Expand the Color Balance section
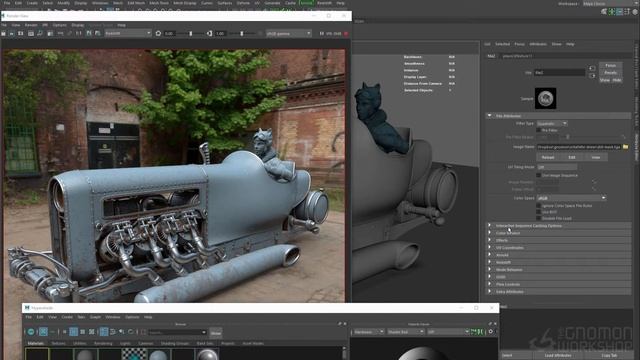The height and width of the screenshot is (360, 640). (489, 233)
